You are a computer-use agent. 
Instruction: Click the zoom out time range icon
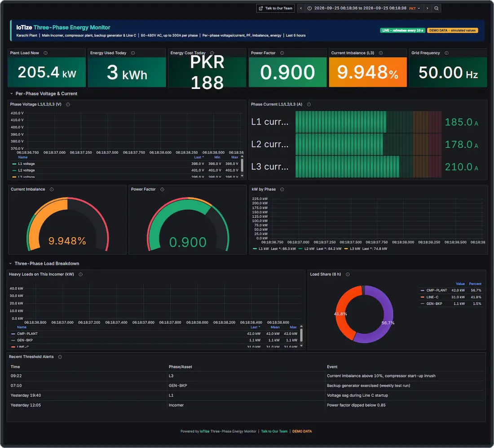437,8
